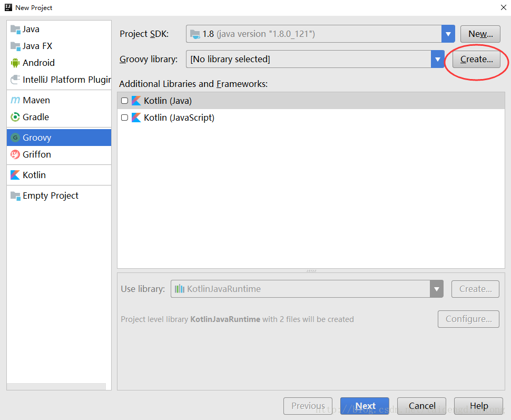This screenshot has width=511, height=420.
Task: Select Empty Project type
Action: click(x=59, y=196)
